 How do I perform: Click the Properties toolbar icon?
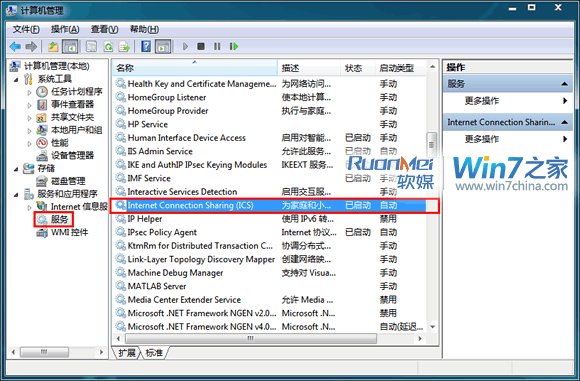[91, 47]
